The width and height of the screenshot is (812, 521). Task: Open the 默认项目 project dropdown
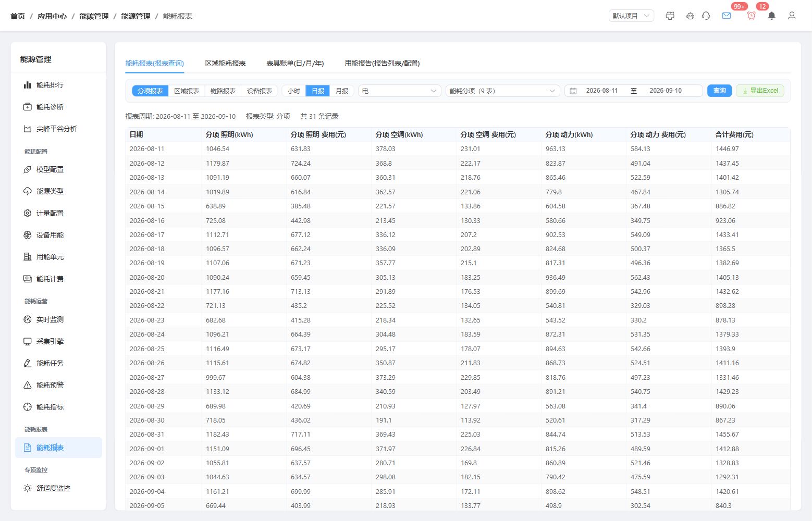pos(631,16)
